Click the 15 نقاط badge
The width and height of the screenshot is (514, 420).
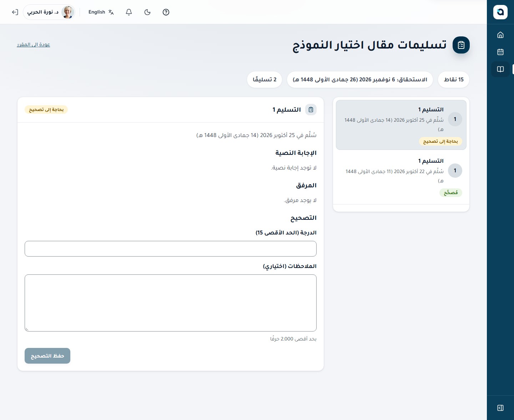454,80
